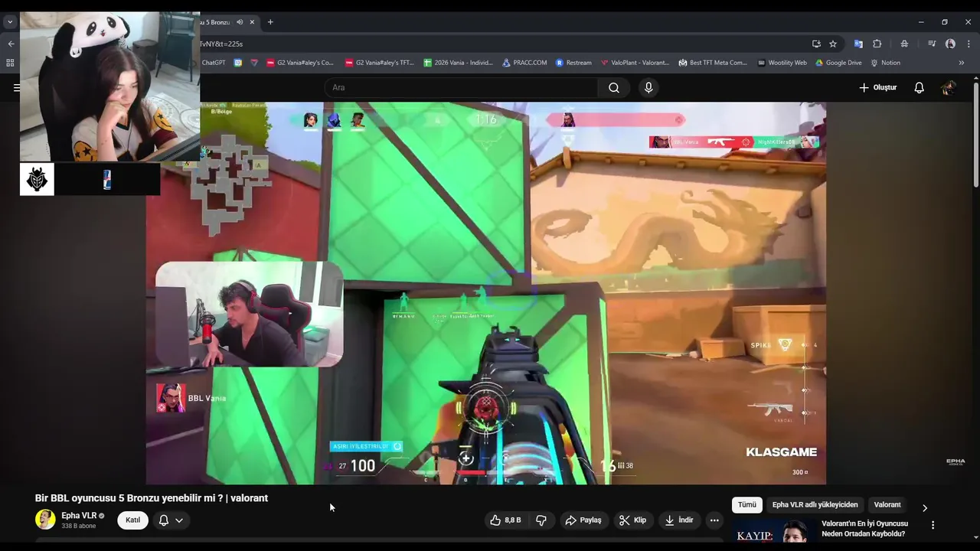This screenshot has width=980, height=551.
Task: Open Valorant'ın En İyi Oyuncusu video title
Action: click(x=864, y=529)
